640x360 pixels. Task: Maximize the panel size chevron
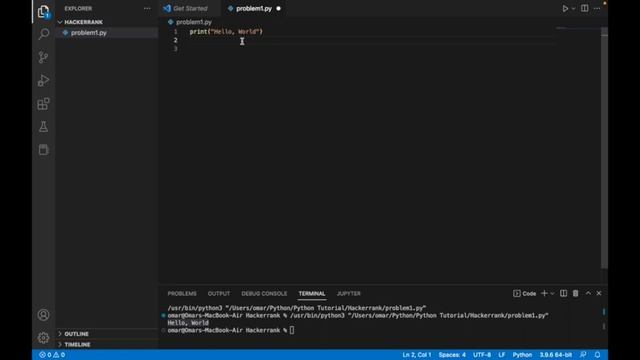point(588,293)
